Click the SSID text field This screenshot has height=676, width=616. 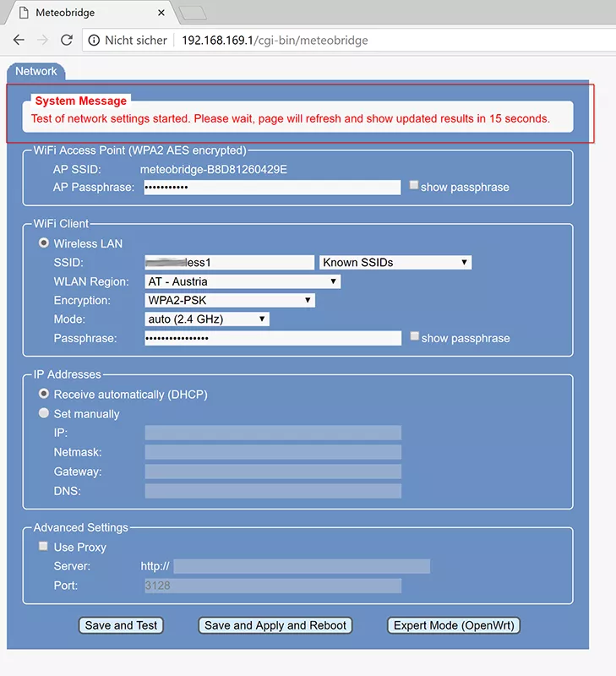229,263
